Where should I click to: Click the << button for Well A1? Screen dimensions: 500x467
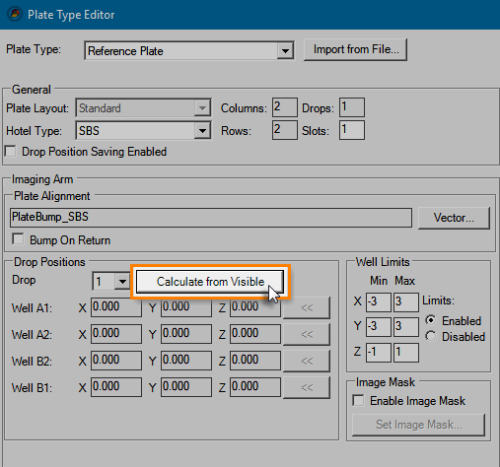pos(307,307)
